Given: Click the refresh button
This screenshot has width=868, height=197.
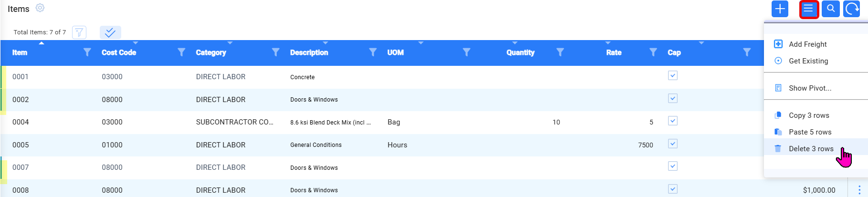Looking at the screenshot, I should pyautogui.click(x=852, y=9).
